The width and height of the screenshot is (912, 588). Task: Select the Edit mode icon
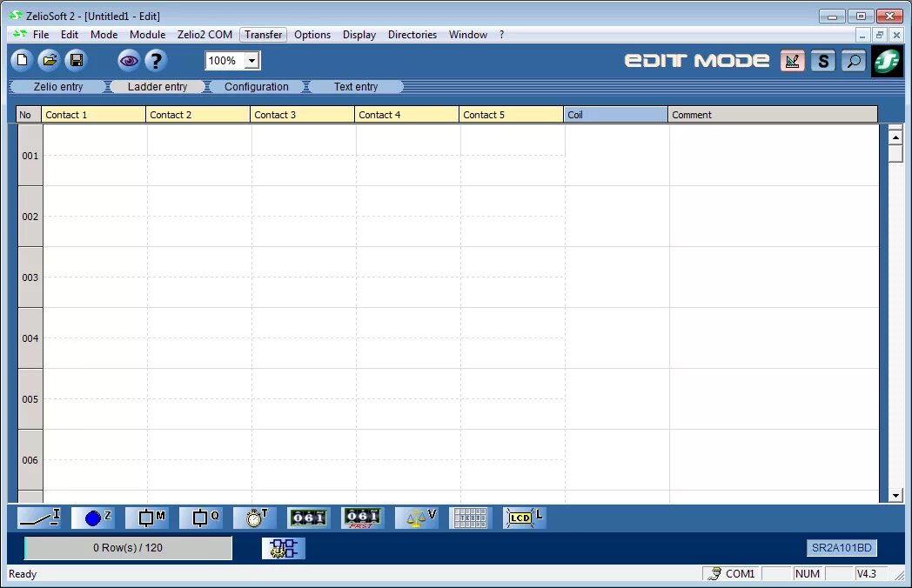[792, 61]
